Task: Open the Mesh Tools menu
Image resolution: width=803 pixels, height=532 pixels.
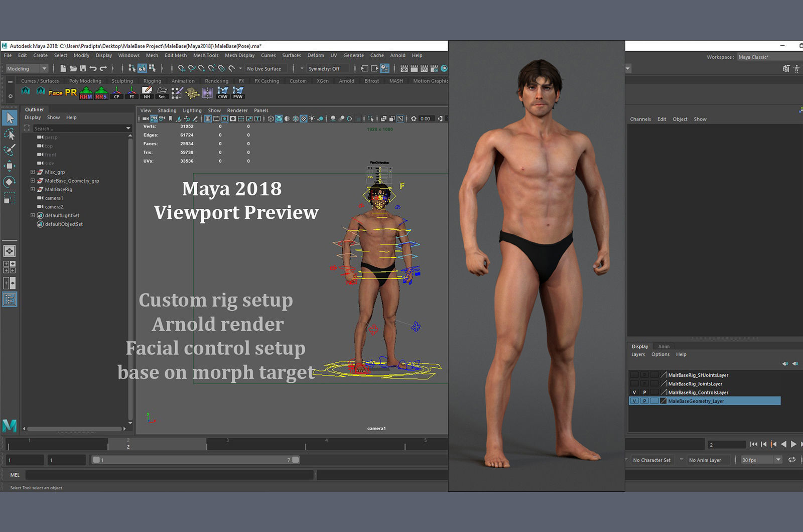Action: point(206,56)
